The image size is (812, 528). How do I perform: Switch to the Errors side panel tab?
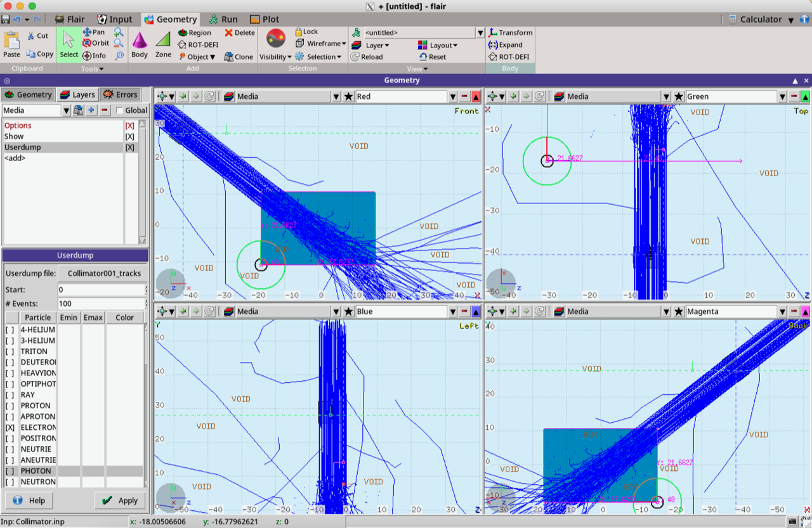(x=120, y=94)
